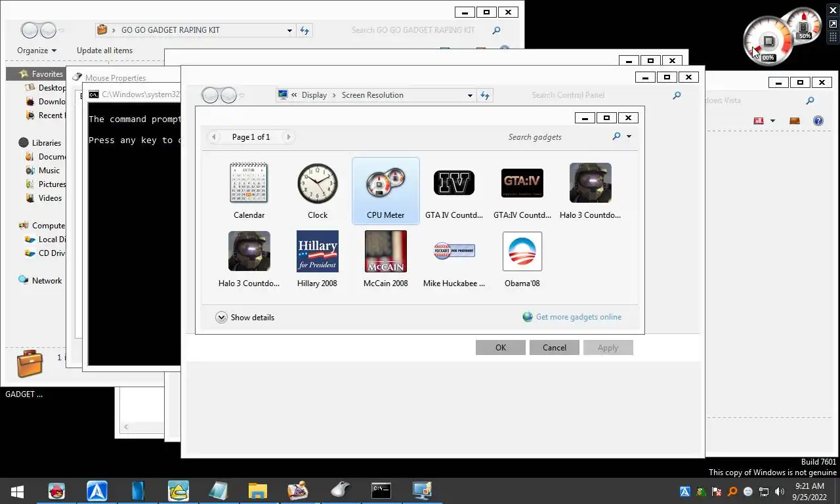Go to previous gadget gallery page

point(214,137)
